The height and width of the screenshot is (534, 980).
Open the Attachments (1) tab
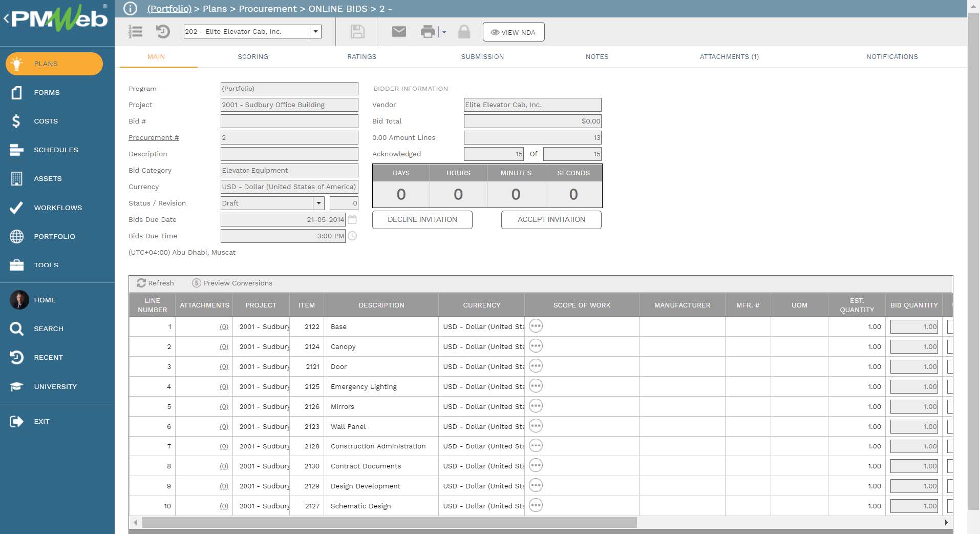[x=729, y=57]
